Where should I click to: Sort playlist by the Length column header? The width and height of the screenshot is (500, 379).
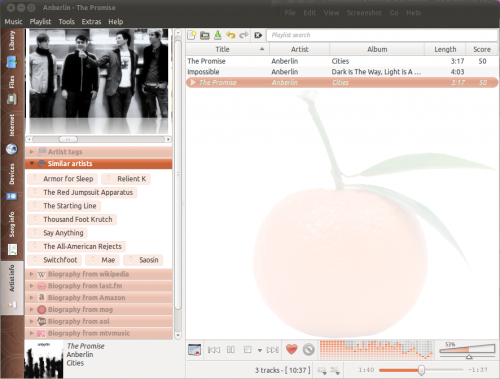(445, 49)
